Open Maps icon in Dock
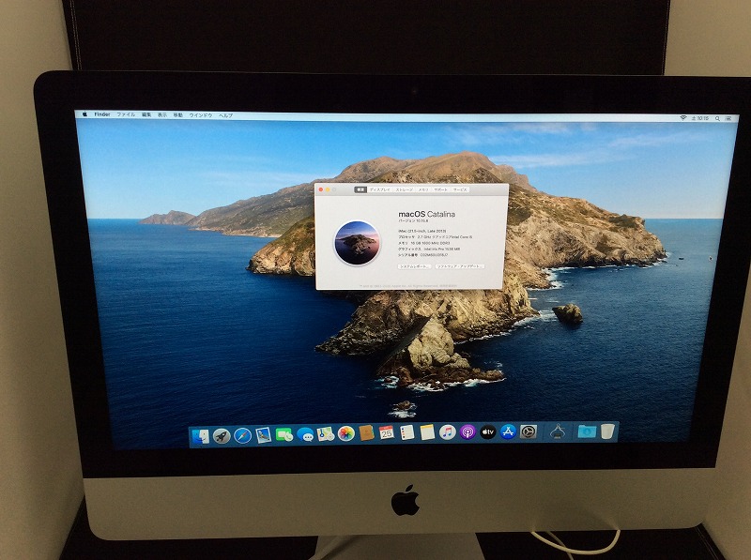 pyautogui.click(x=326, y=434)
